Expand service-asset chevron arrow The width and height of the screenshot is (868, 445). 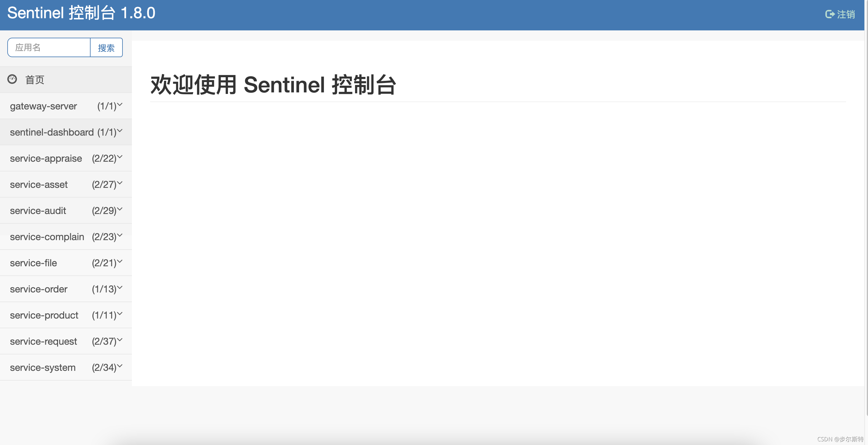[x=120, y=183]
